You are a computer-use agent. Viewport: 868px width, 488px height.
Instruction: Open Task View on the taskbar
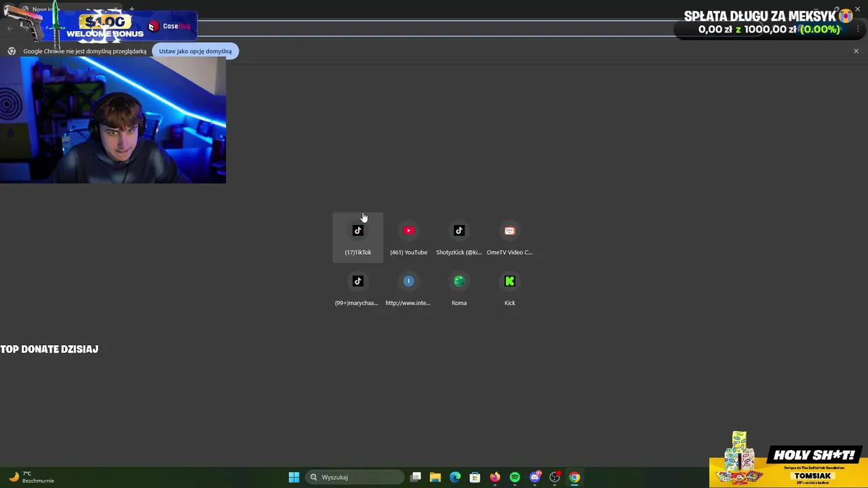pos(416,477)
